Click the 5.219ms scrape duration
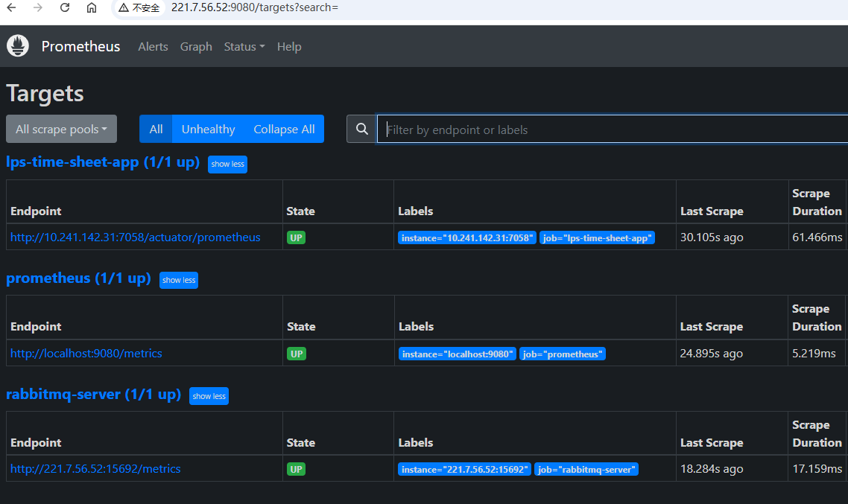Viewport: 848px width, 504px height. (x=814, y=354)
